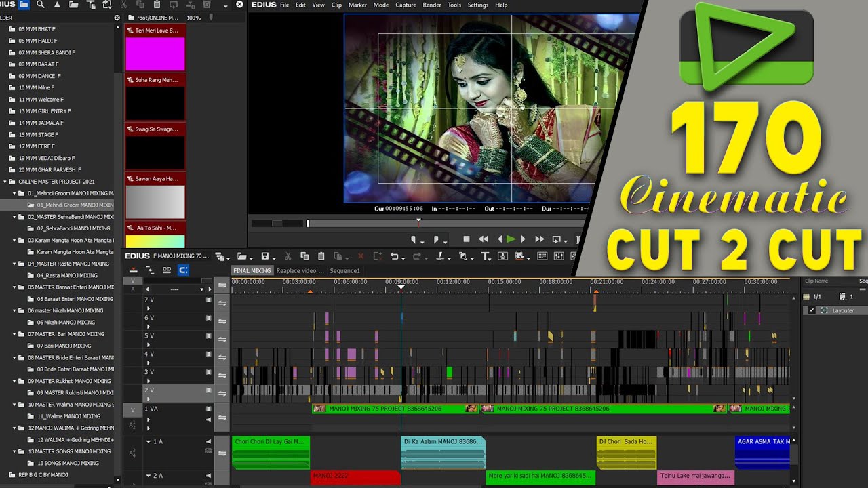The image size is (868, 488).
Task: Click the Undo arrow in timeline toolbar
Action: click(x=394, y=256)
